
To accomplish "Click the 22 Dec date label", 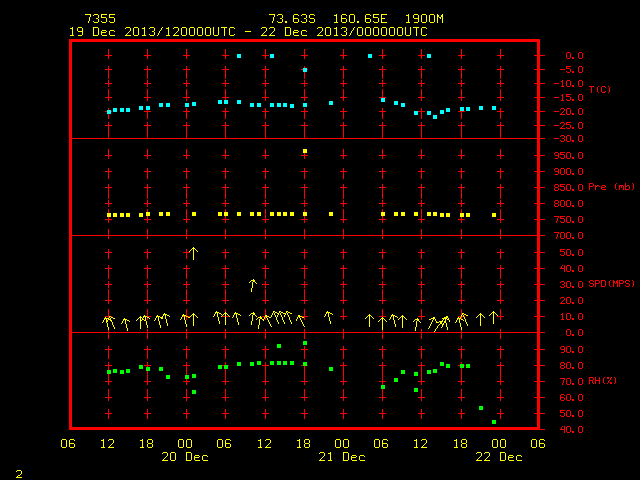I will [x=499, y=457].
